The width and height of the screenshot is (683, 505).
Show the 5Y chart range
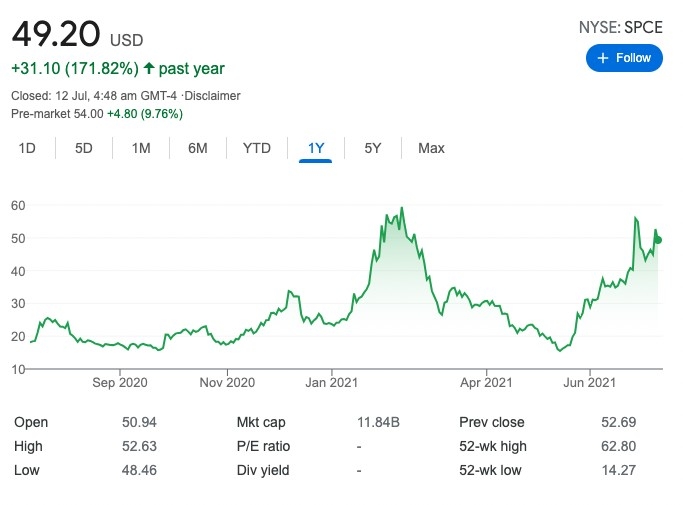pos(373,148)
